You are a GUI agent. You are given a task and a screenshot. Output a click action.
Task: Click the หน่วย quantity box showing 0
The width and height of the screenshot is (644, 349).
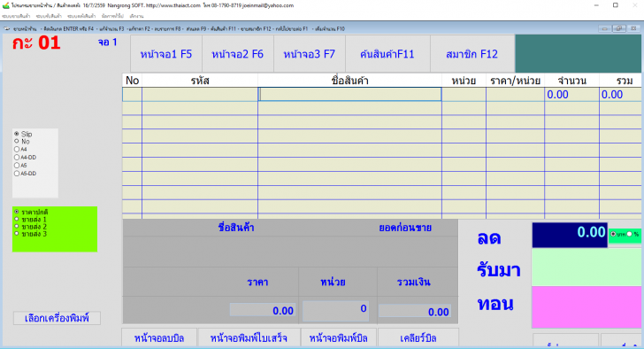coord(335,310)
